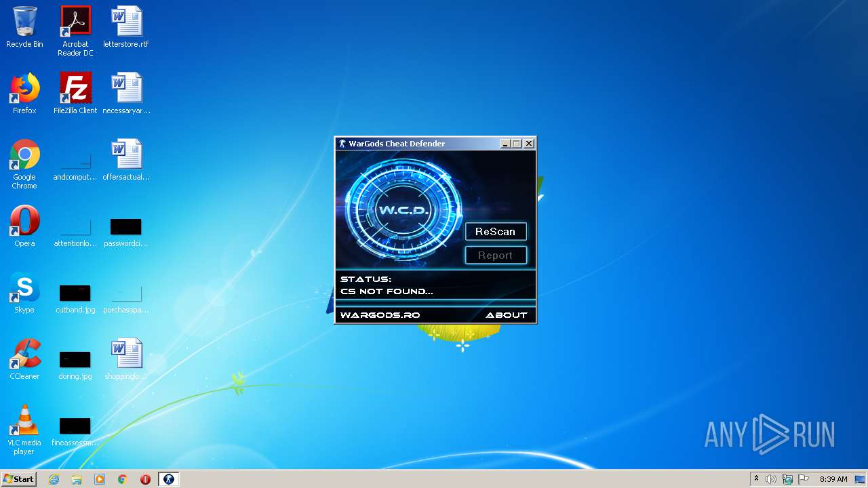Select the CS NOT FOUND status text
This screenshot has width=868, height=488.
[x=387, y=291]
